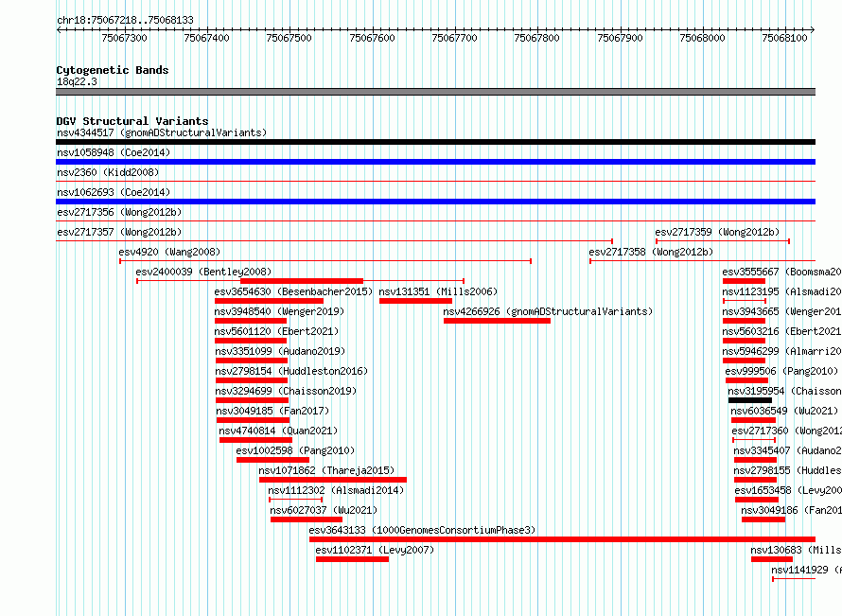842x616 pixels.
Task: Click nsv2798155 Huddleston label
Action: (788, 470)
